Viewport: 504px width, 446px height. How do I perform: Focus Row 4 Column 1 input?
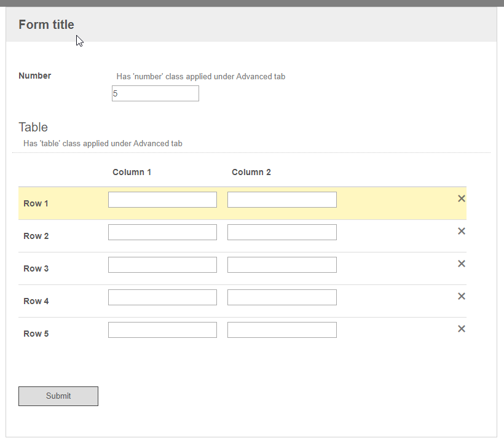click(x=162, y=297)
